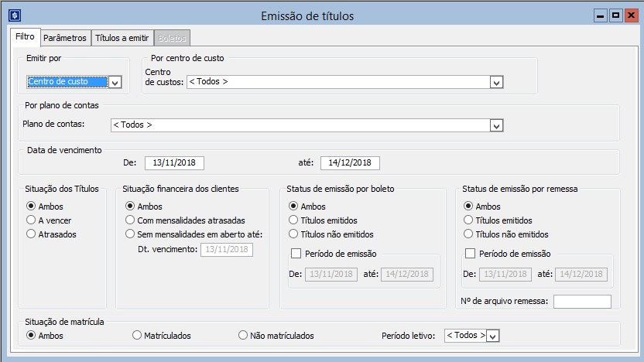Click the Data de vencimento De field

pyautogui.click(x=174, y=162)
